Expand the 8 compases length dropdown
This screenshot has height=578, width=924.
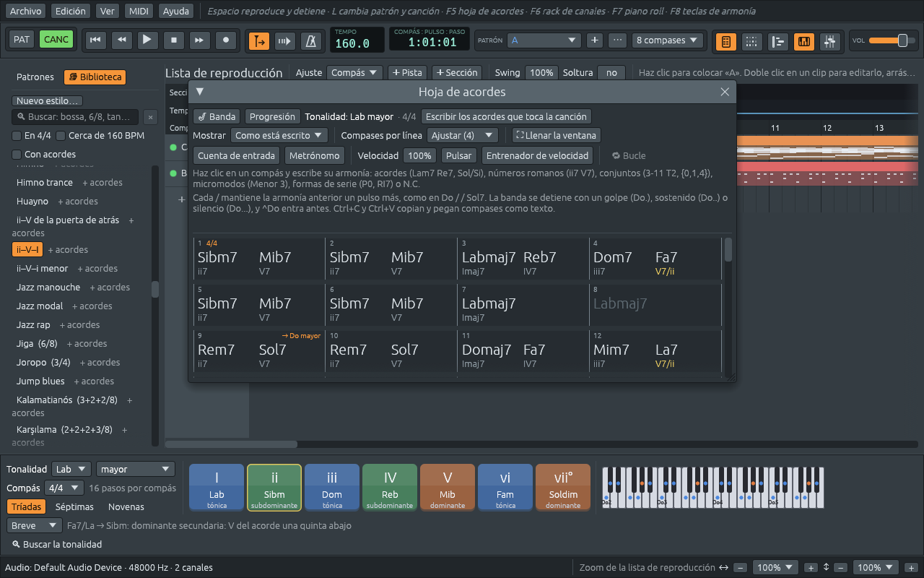tap(668, 40)
